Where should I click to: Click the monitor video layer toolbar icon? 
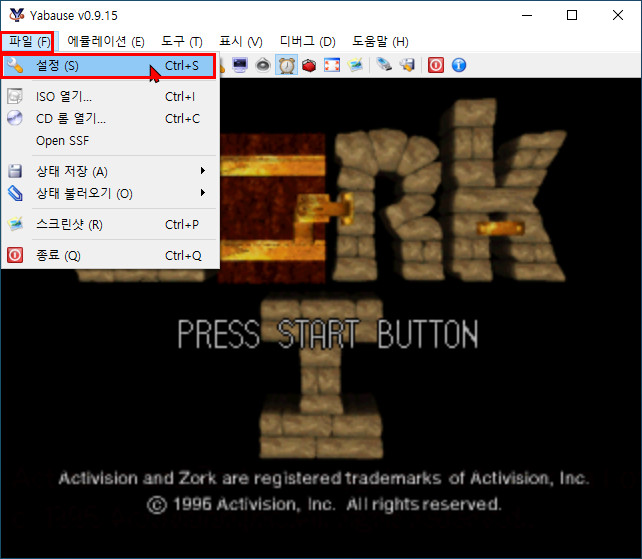240,65
